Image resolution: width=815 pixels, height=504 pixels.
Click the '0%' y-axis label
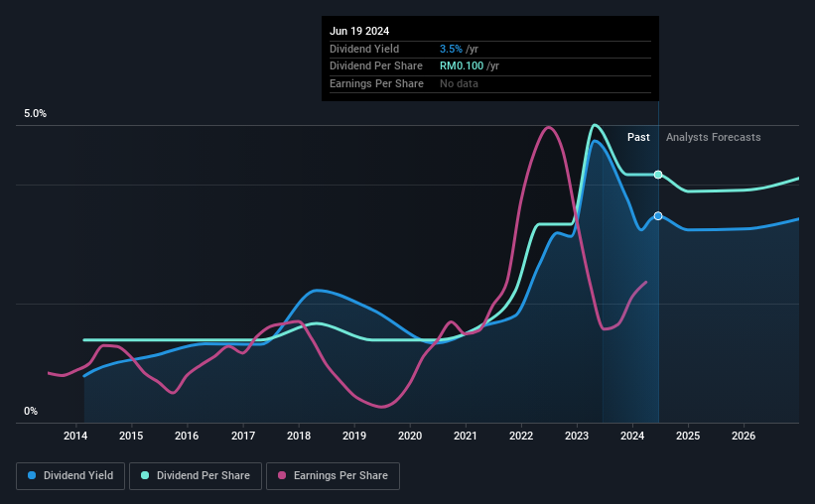[x=31, y=411]
